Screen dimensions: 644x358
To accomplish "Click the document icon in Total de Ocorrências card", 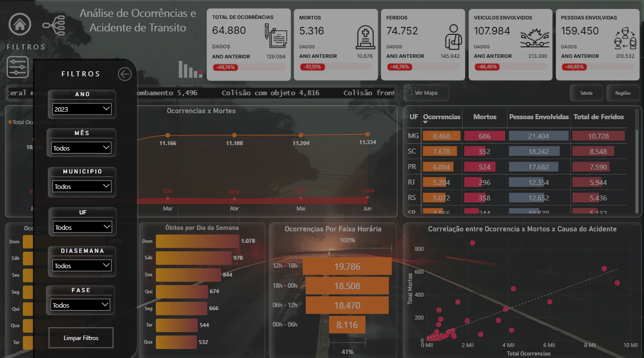I will pyautogui.click(x=275, y=36).
